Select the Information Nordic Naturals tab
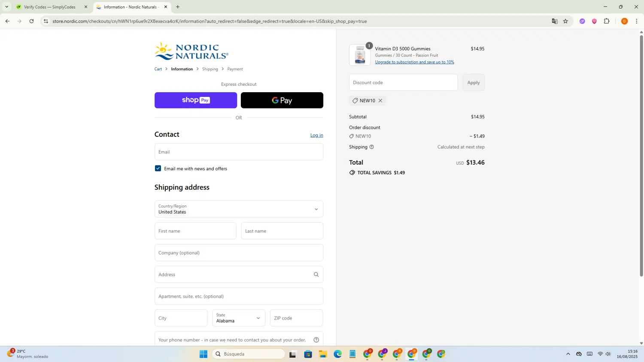This screenshot has height=362, width=644. point(131,7)
